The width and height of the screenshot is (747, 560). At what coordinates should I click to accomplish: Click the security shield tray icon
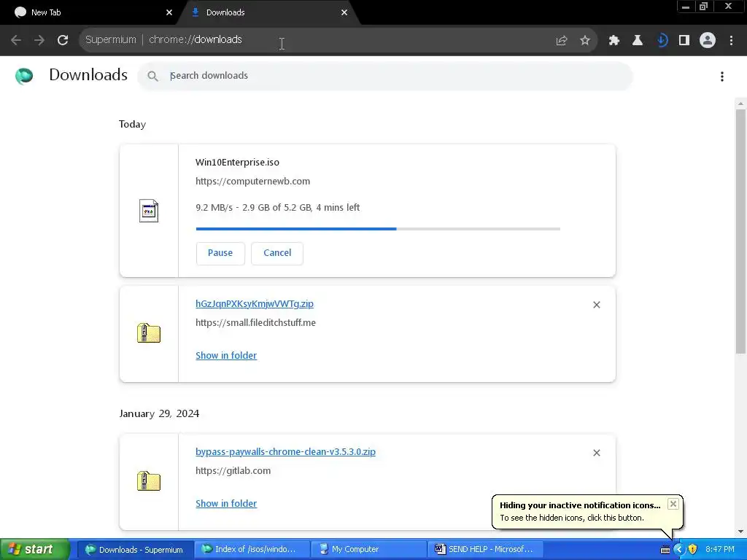coord(693,550)
